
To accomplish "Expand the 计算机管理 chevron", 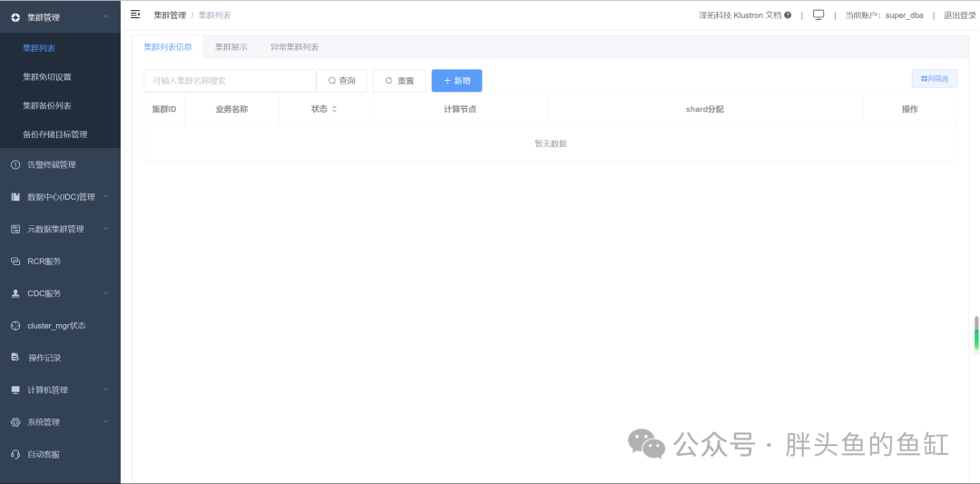I will [x=106, y=390].
